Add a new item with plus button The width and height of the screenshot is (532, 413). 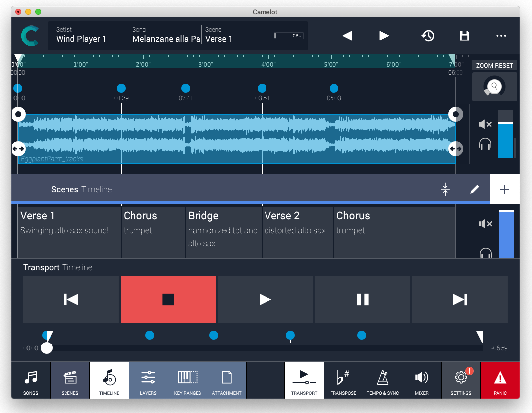[x=504, y=189]
